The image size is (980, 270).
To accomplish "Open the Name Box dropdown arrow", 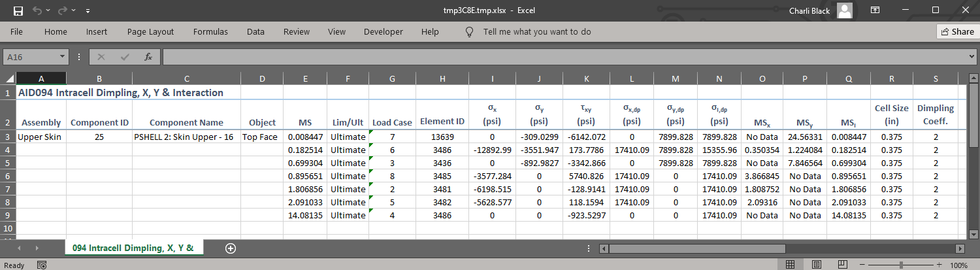I will click(x=62, y=57).
